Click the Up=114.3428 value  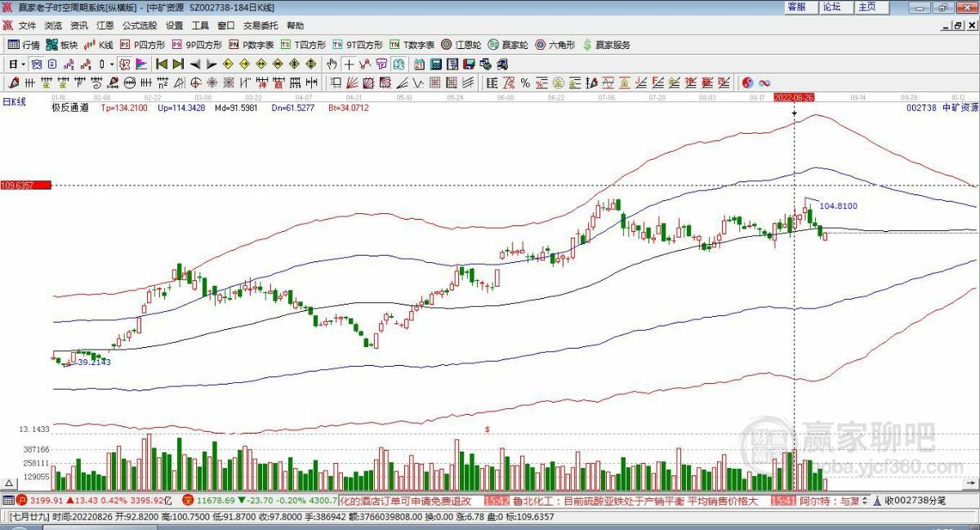[181, 107]
